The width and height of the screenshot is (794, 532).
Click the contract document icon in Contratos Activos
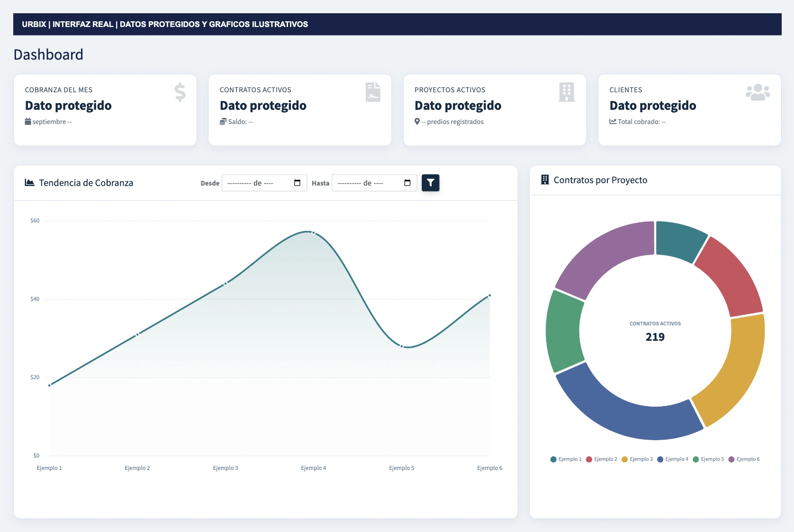point(373,92)
